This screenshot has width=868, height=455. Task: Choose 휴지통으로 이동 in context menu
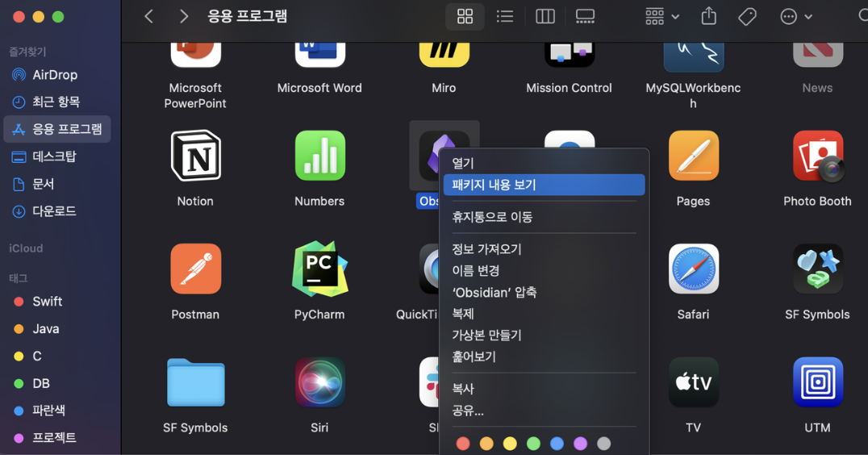[x=545, y=217]
